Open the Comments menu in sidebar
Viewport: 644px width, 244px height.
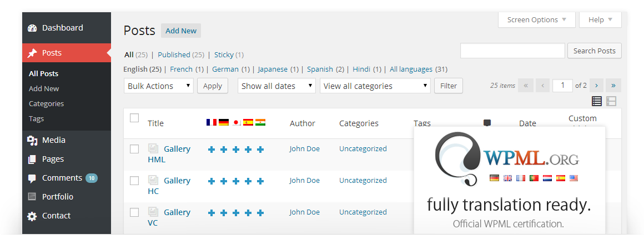click(x=62, y=178)
